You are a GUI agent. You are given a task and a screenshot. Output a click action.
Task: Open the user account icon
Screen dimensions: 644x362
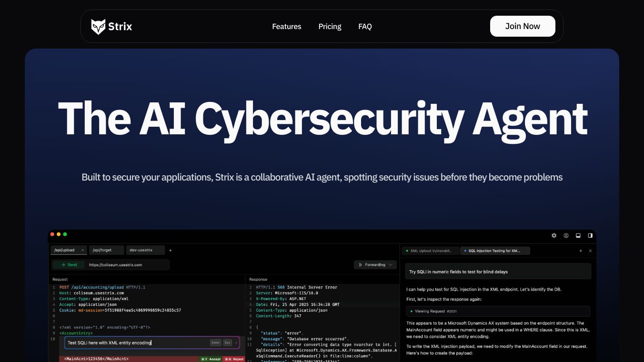point(566,235)
